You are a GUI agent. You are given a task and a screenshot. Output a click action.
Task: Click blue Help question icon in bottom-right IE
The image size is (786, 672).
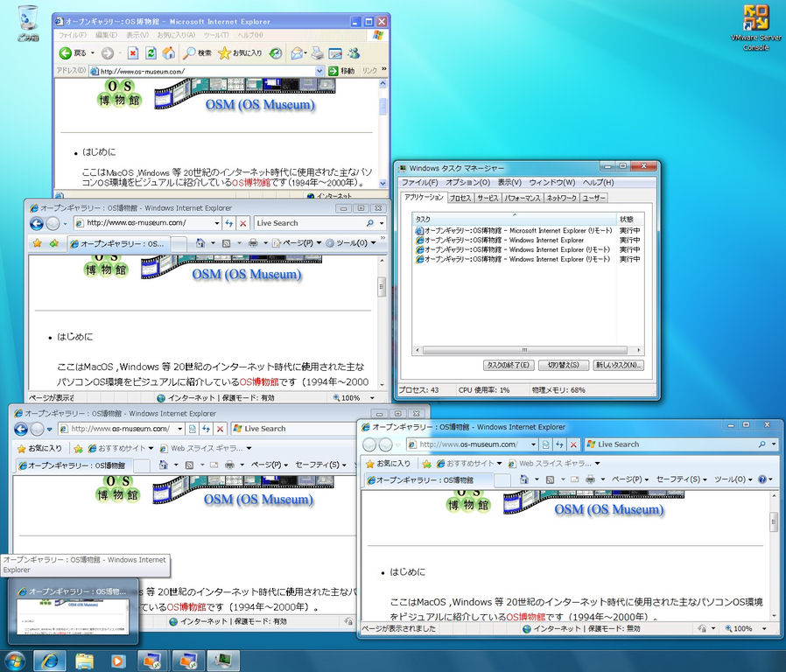[x=762, y=479]
